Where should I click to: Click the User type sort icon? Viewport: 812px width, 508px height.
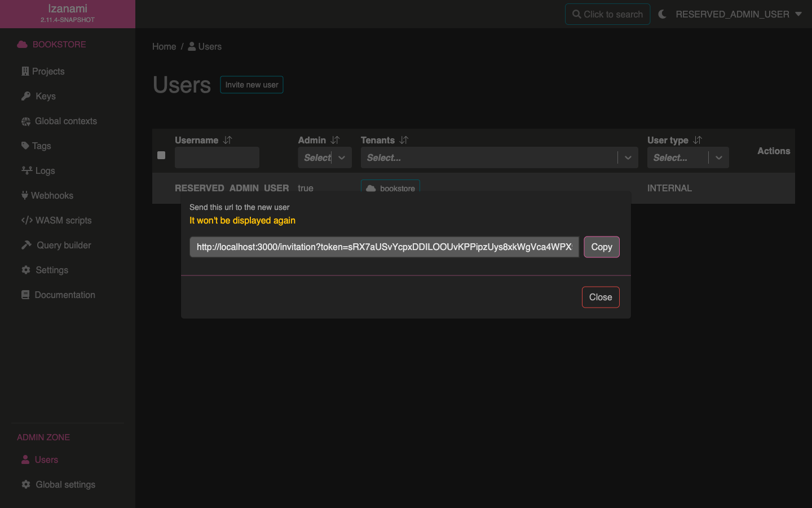pos(698,140)
